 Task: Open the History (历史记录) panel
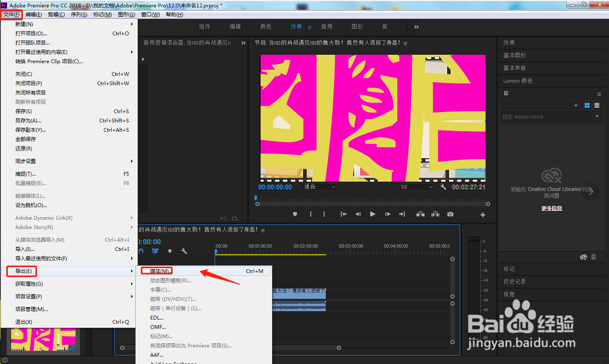coord(514,281)
